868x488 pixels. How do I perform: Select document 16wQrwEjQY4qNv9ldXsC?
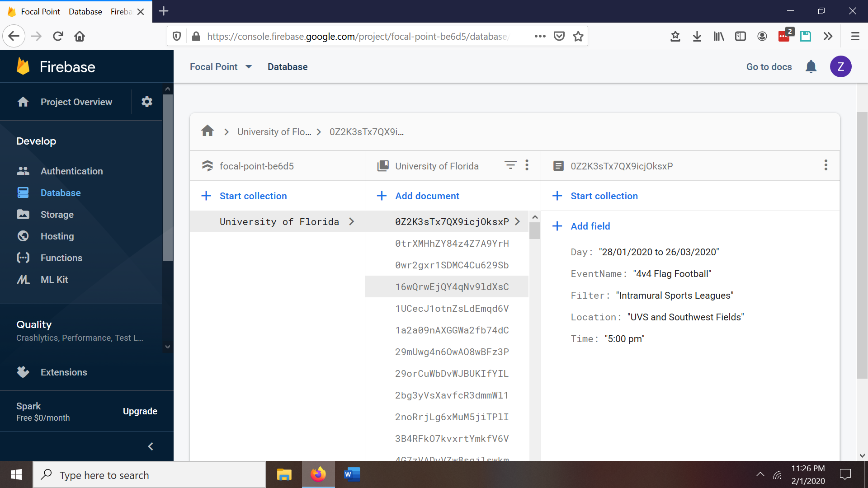pyautogui.click(x=452, y=287)
